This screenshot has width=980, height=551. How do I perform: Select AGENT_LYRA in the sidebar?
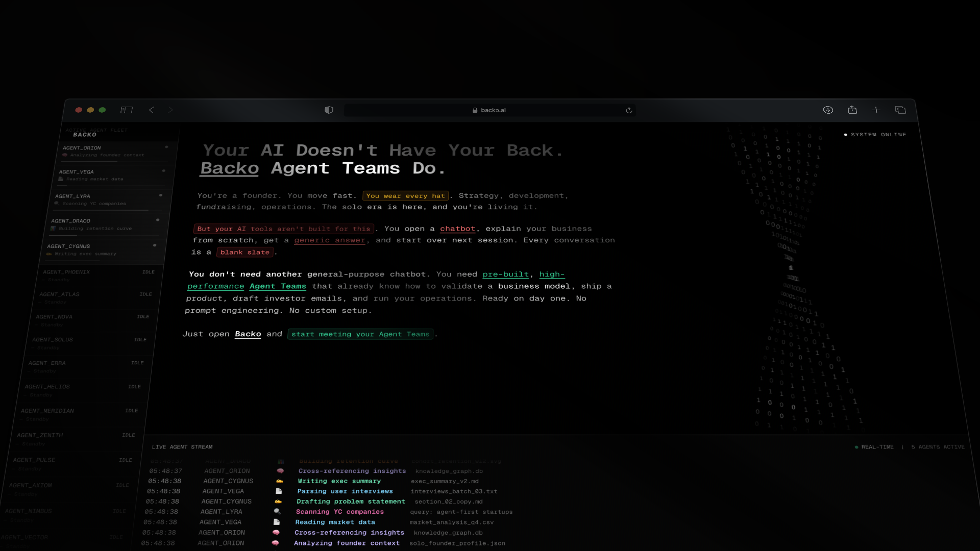coord(73,196)
